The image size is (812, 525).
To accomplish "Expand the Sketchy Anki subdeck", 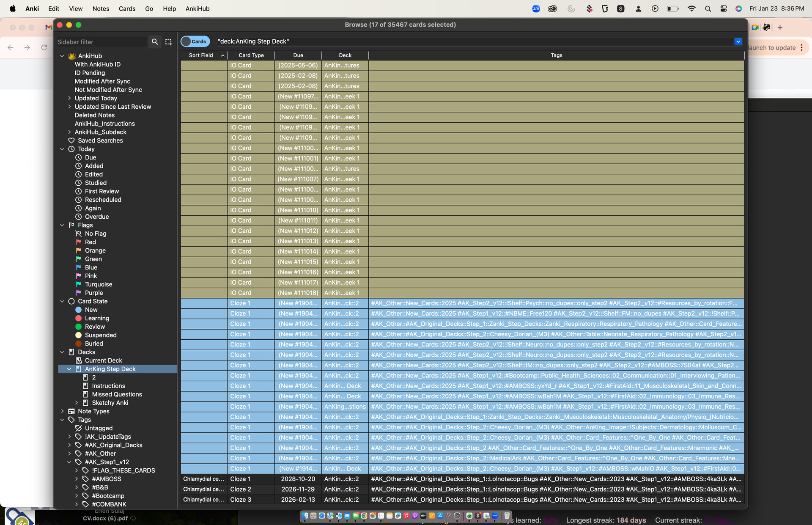I will click(x=77, y=403).
